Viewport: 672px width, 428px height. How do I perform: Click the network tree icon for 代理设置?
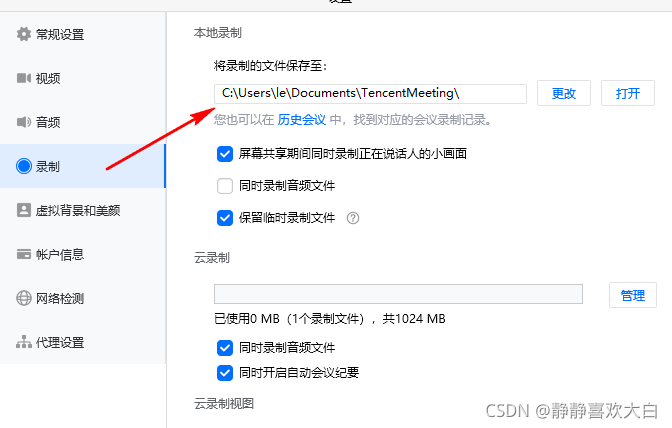pyautogui.click(x=24, y=342)
